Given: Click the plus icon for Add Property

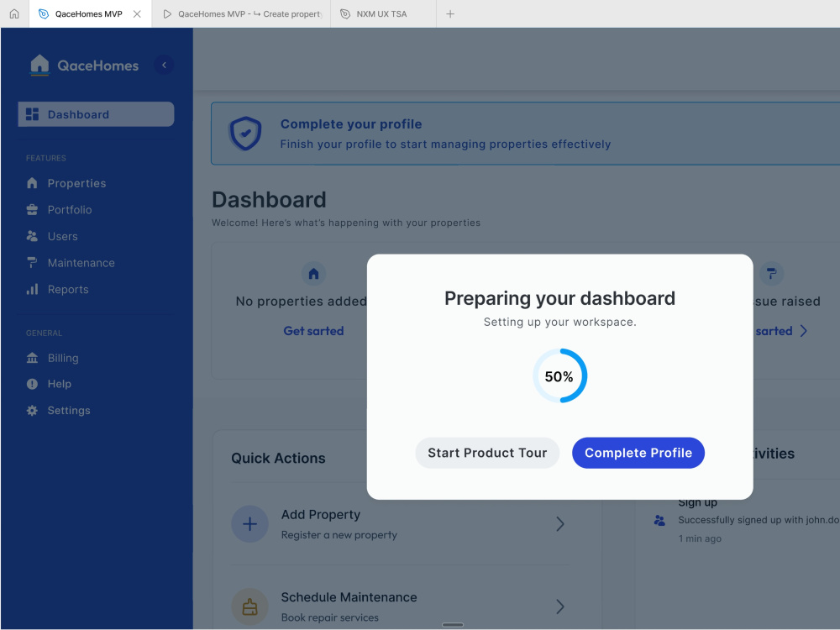Looking at the screenshot, I should [249, 524].
